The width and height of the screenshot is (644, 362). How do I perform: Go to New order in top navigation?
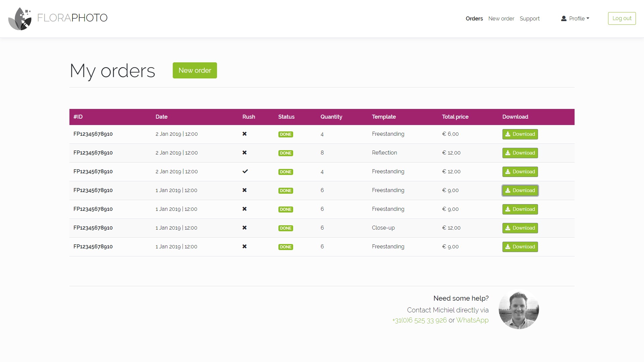pos(501,19)
